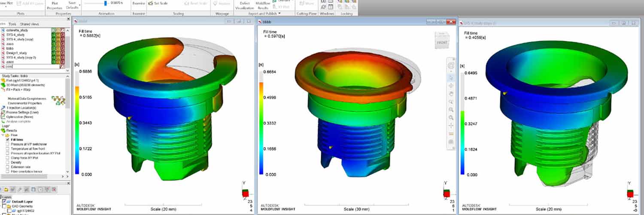644x215 pixels.
Task: Expand the Export and Publish dropdown
Action: pos(279,13)
